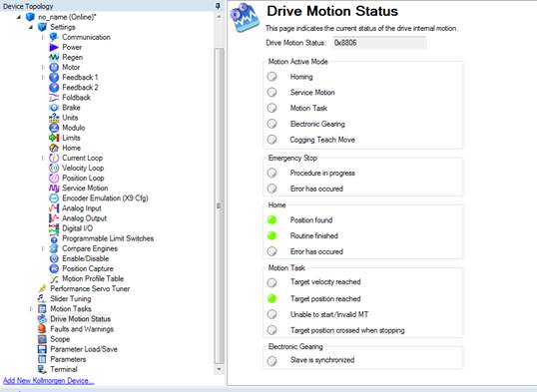Select Drive Motion Status in tree

pos(81,319)
